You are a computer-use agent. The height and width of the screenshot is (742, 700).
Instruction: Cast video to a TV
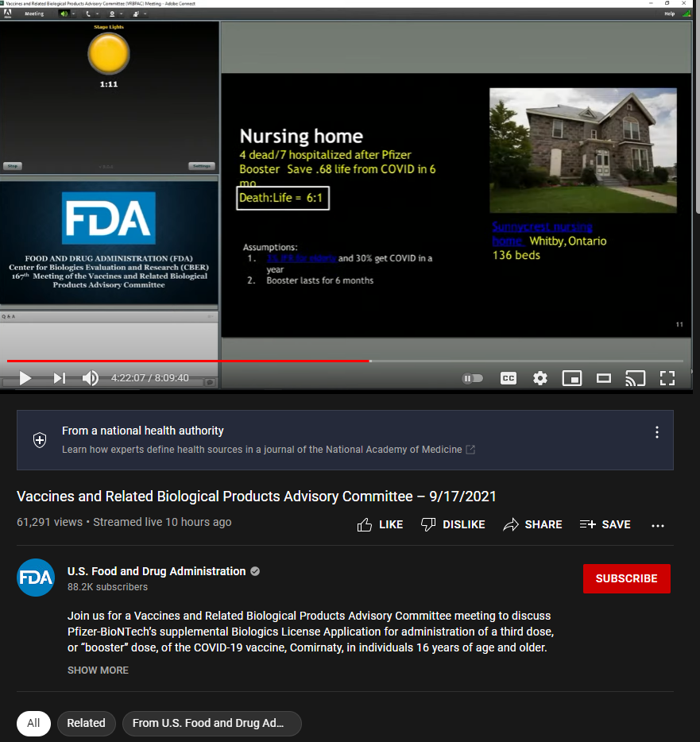pyautogui.click(x=635, y=378)
